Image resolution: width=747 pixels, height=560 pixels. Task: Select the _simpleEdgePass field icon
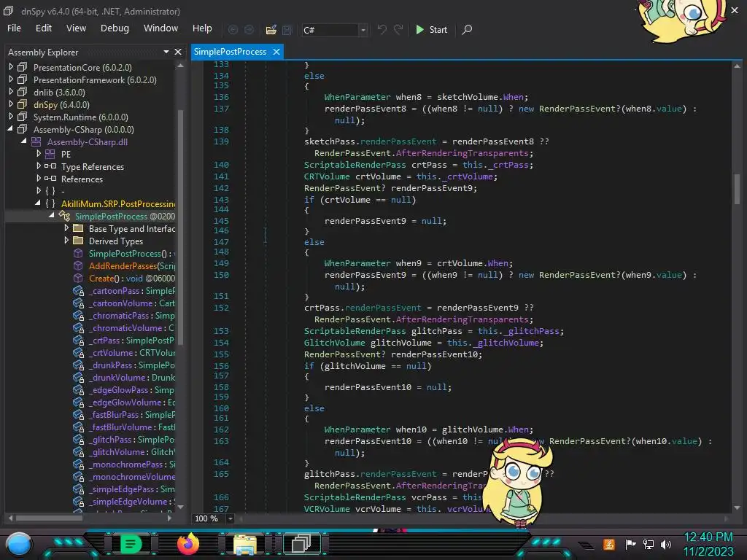coord(78,489)
